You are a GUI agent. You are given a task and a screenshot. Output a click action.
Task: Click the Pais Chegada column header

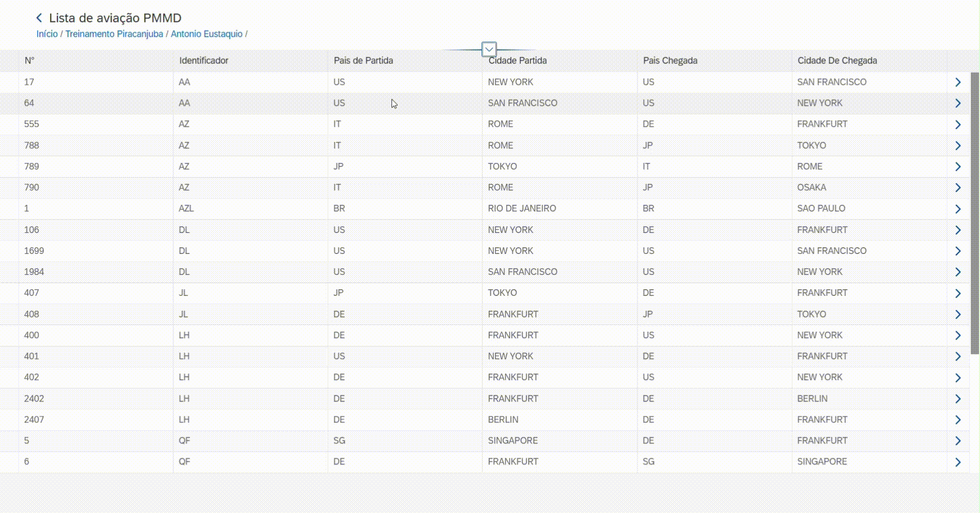click(x=670, y=61)
